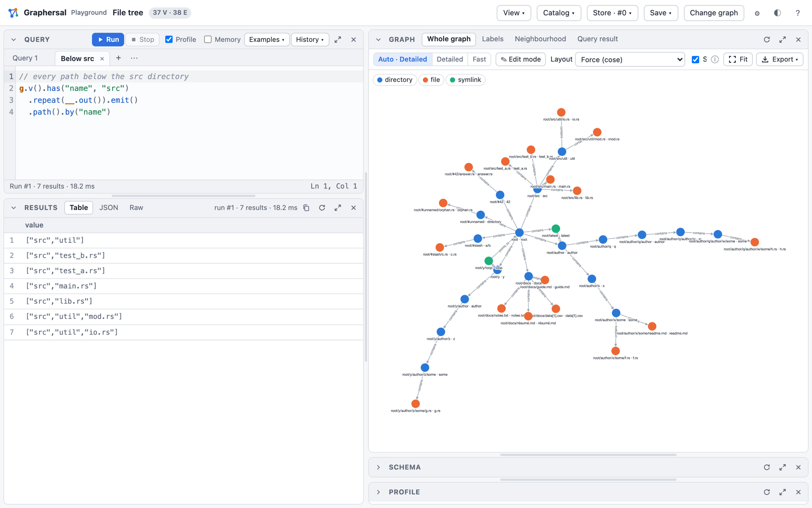812x508 pixels.
Task: Refresh the Results panel
Action: 322,208
